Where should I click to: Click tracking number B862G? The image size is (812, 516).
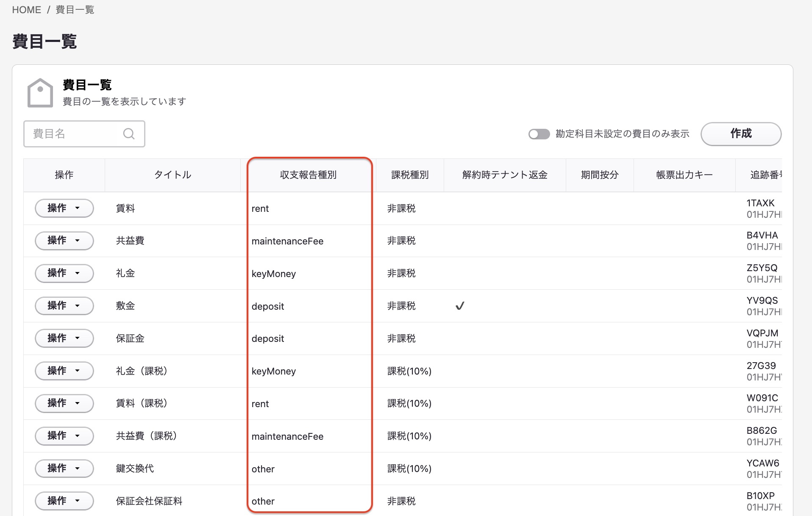[762, 430]
